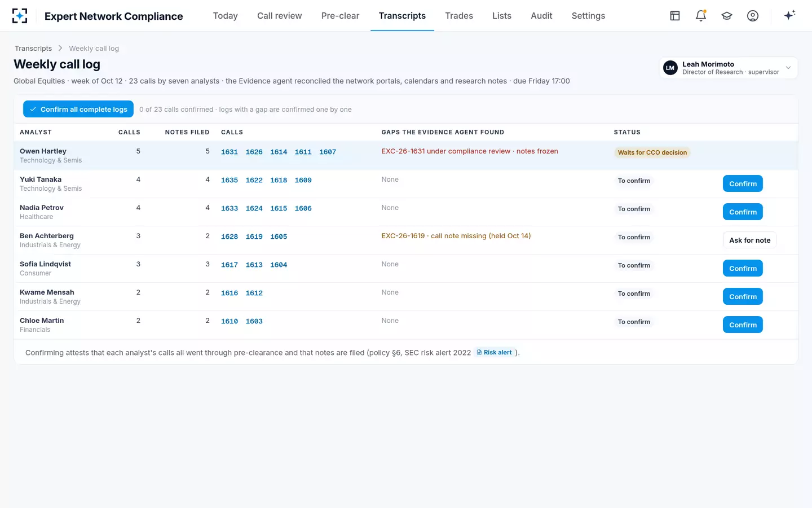Select the Transcripts tab
812x508 pixels.
[402, 16]
